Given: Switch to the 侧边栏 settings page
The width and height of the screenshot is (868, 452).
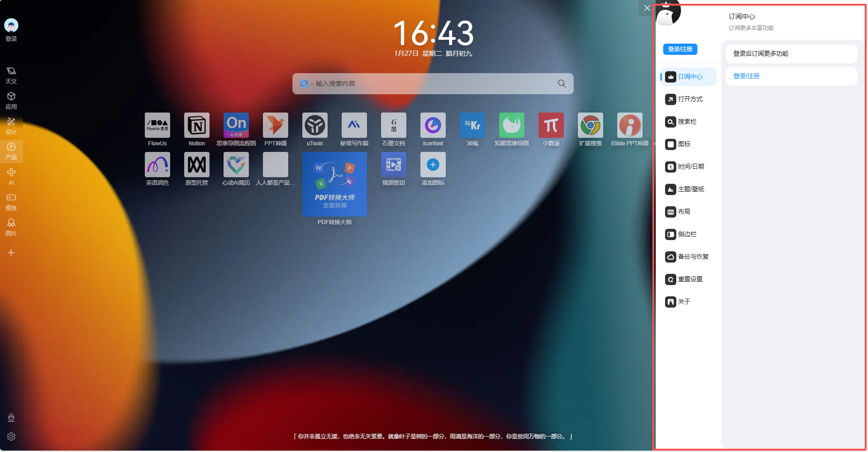Looking at the screenshot, I should (687, 234).
